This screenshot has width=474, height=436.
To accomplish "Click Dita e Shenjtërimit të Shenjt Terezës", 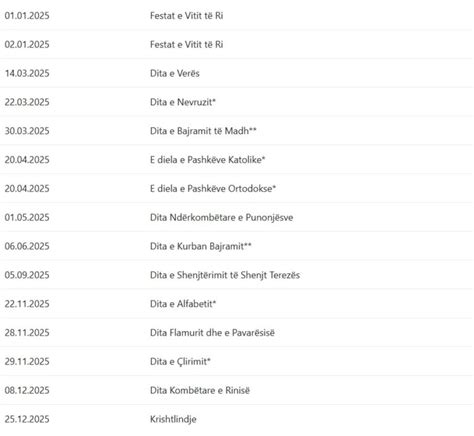I will (225, 275).
